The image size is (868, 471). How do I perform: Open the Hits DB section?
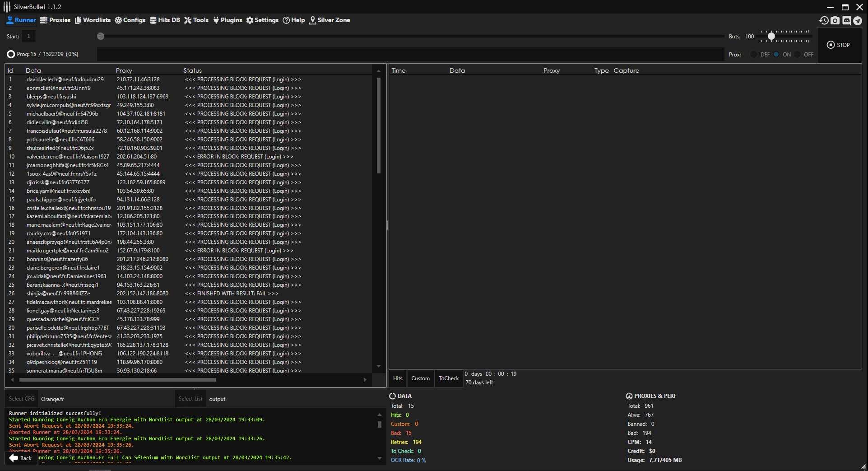click(x=165, y=20)
